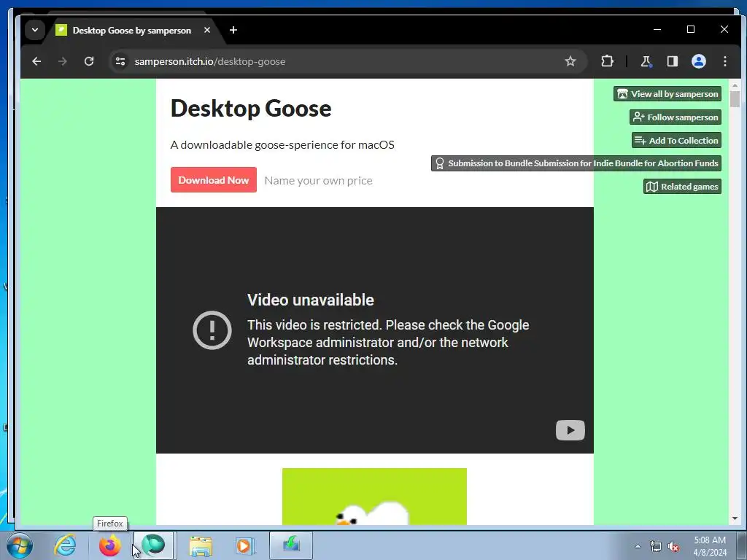747x560 pixels.
Task: View site information icon in address bar
Action: pos(120,61)
